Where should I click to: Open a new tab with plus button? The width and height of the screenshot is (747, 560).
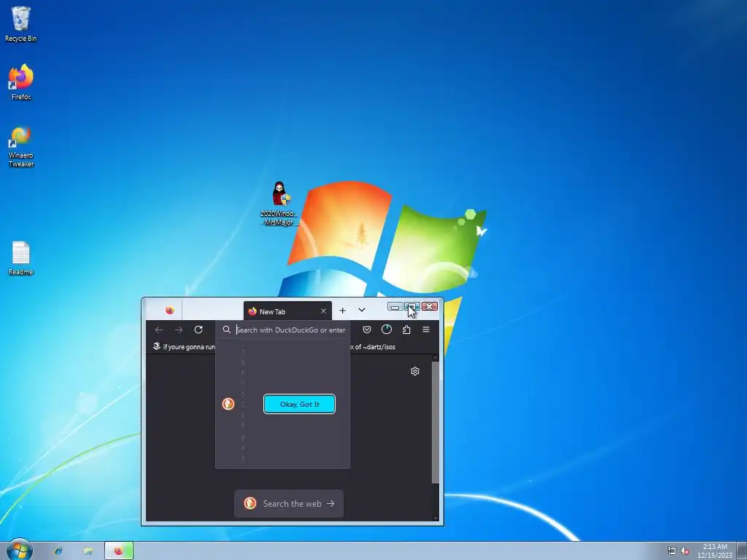(342, 311)
